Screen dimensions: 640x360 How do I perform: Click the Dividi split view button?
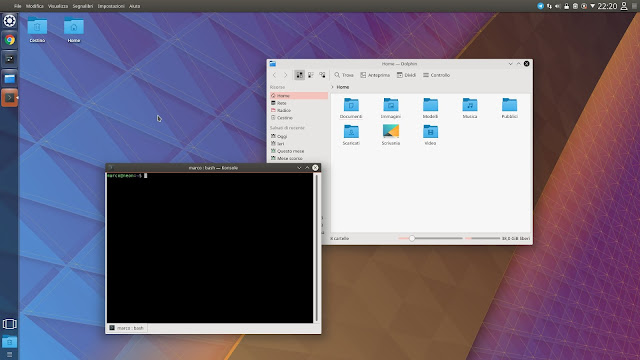pos(406,75)
